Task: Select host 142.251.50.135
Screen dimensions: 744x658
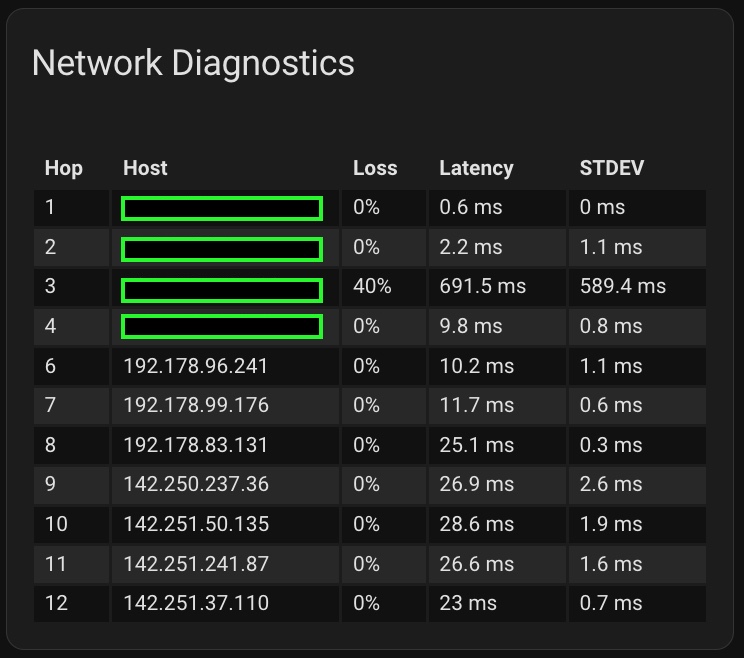Action: (x=196, y=524)
